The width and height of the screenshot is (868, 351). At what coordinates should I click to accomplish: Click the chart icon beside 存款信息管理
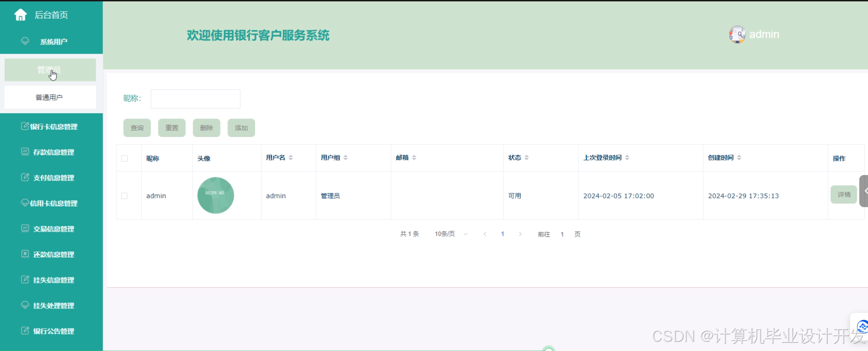click(25, 152)
